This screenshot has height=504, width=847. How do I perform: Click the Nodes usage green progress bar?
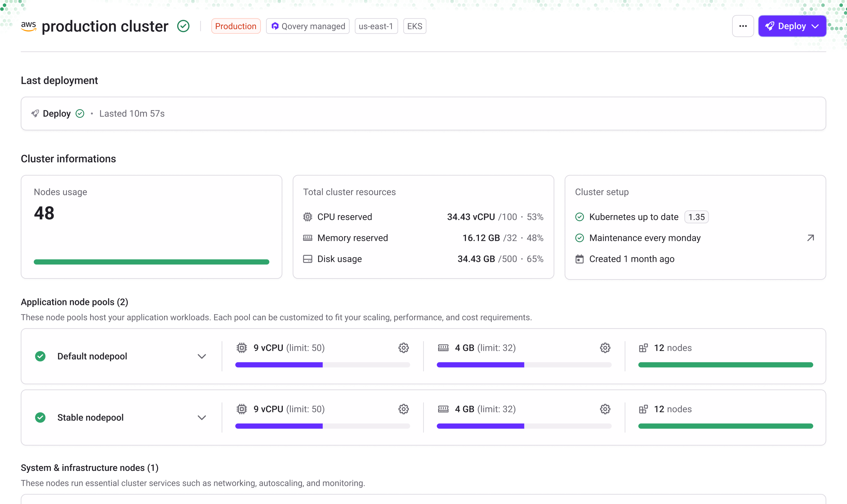[x=151, y=262]
